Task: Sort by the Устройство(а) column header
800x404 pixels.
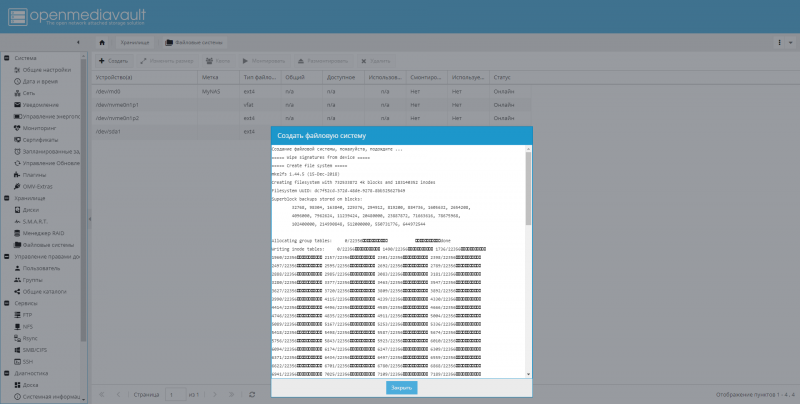Action: [x=144, y=78]
